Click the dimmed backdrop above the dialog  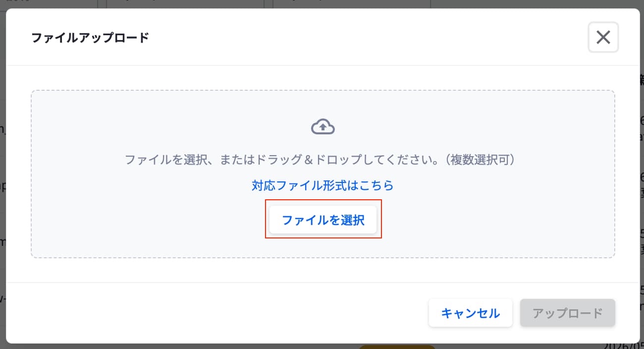point(322,4)
